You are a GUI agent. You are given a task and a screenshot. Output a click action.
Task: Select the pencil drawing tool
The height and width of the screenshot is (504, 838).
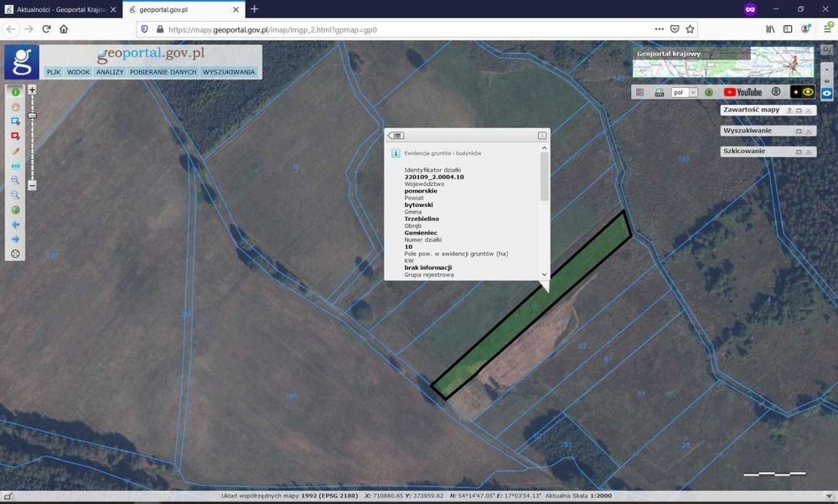pyautogui.click(x=15, y=151)
